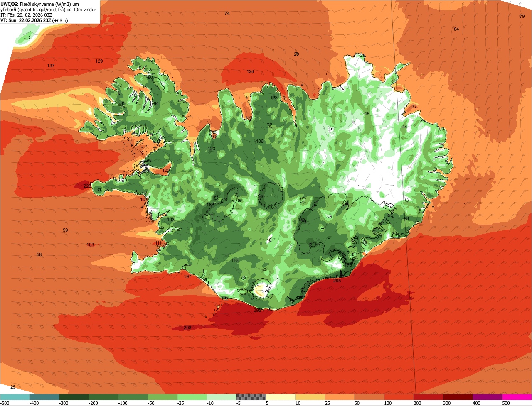Select the -100 to -50 green legend swatch
This screenshot has width=532, height=406.
(x=133, y=397)
